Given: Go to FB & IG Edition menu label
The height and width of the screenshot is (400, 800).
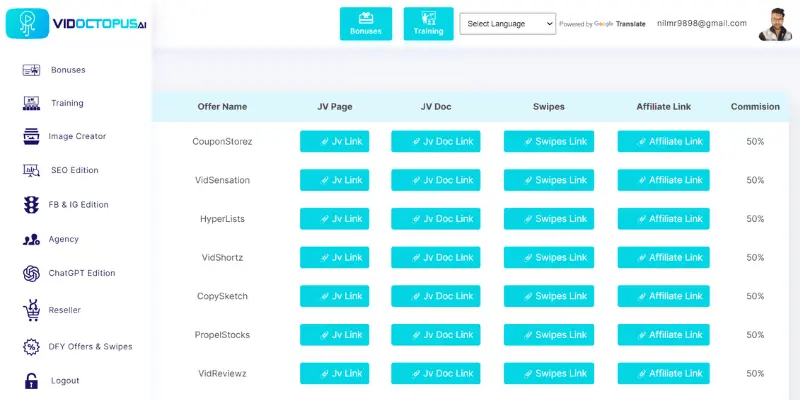Looking at the screenshot, I should 78,205.
